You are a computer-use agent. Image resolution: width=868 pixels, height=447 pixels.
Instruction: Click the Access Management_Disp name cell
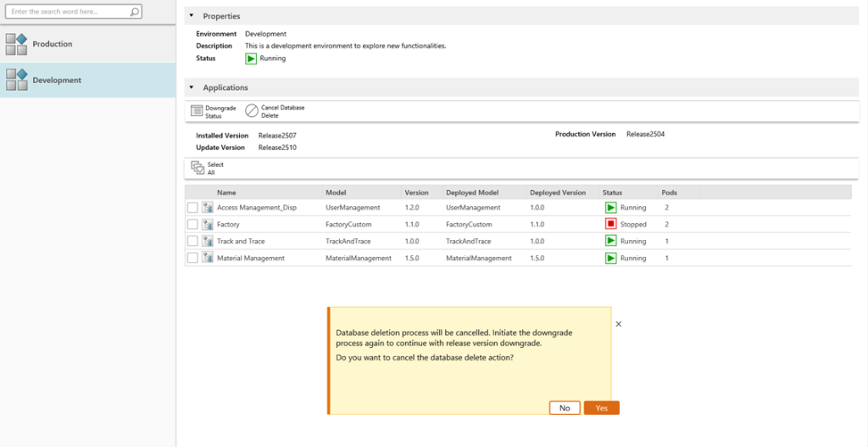pyautogui.click(x=257, y=208)
